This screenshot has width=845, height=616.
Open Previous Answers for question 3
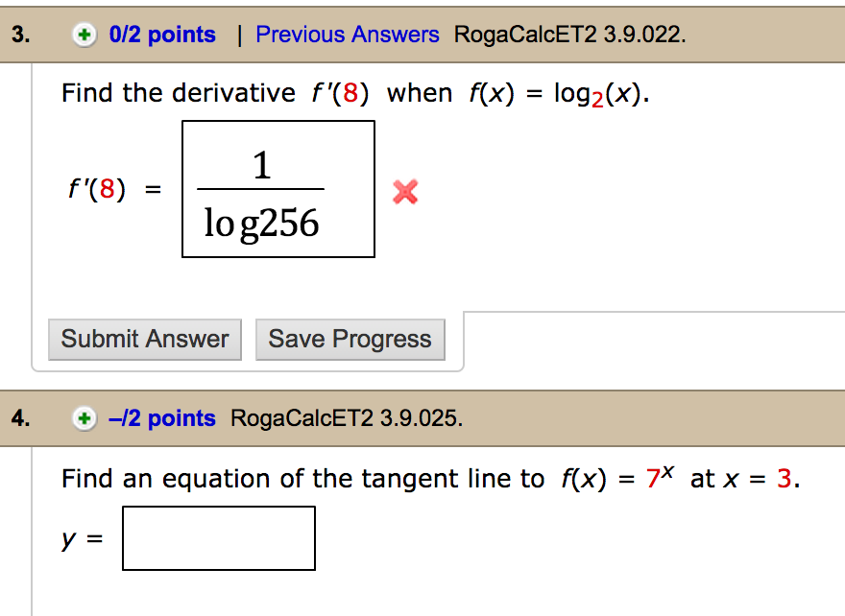348,34
